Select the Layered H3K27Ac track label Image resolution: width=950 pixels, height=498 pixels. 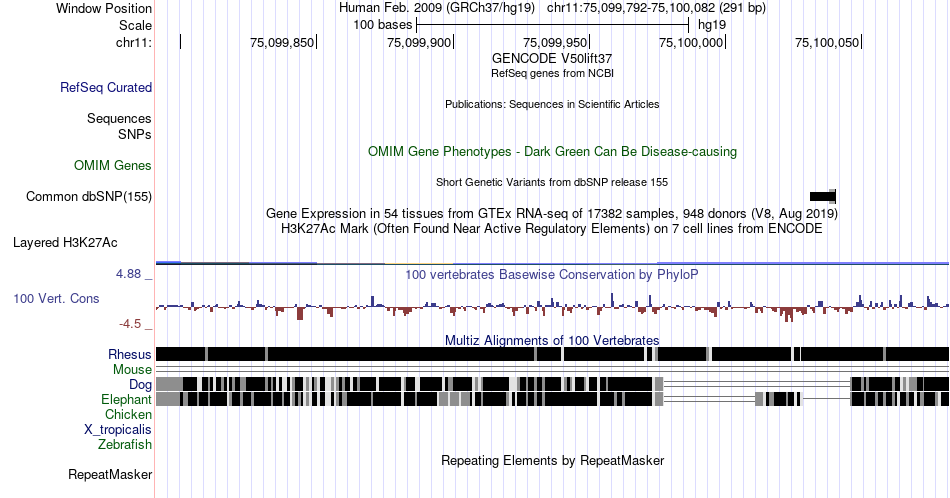tap(65, 242)
